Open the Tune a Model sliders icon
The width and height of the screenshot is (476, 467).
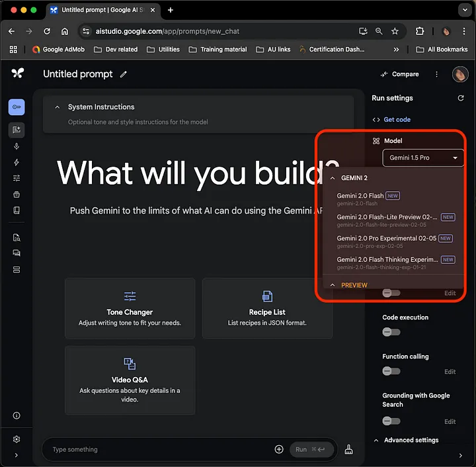point(17,178)
